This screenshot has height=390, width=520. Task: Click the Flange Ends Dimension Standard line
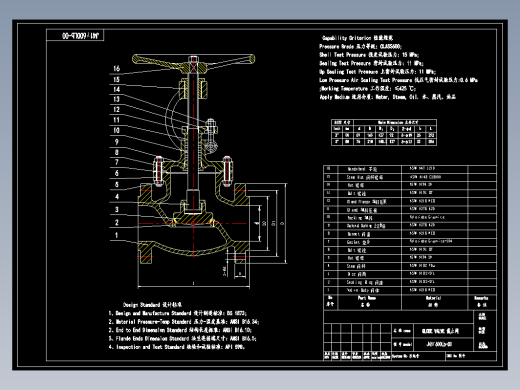182,339
